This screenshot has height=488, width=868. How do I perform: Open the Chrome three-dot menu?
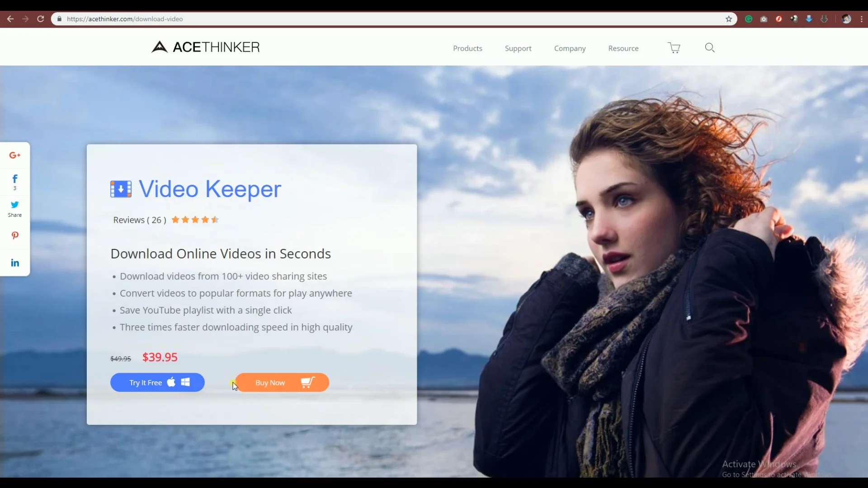coord(862,19)
